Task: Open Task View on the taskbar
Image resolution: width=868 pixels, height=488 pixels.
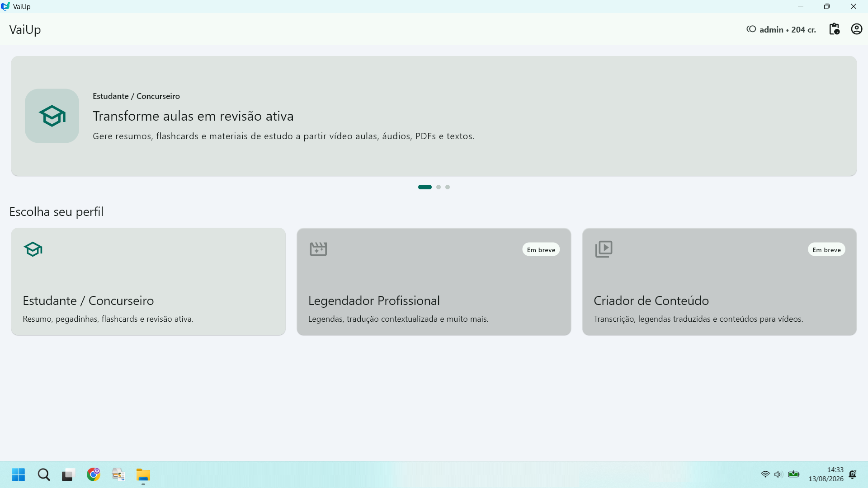Action: pyautogui.click(x=68, y=475)
